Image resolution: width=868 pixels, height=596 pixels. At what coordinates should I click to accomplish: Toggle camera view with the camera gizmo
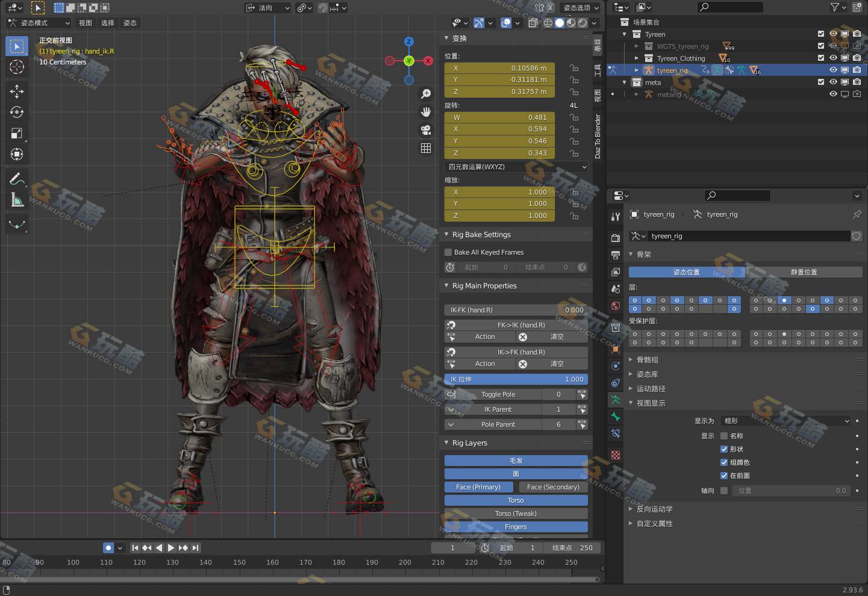tap(426, 130)
